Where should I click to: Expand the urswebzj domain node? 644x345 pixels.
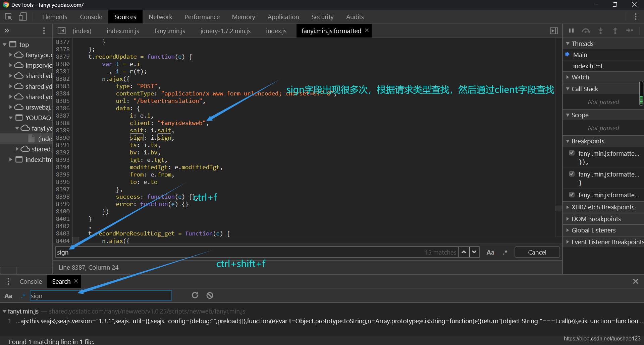click(11, 107)
